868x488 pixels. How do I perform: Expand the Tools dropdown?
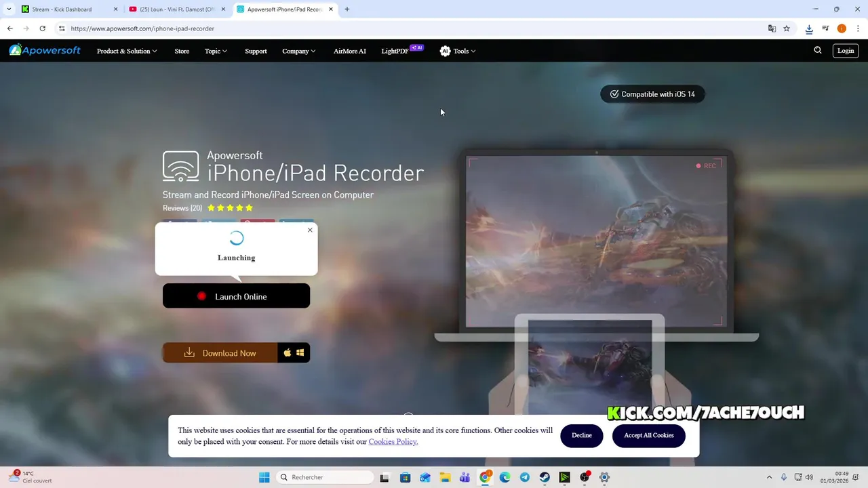pos(465,51)
